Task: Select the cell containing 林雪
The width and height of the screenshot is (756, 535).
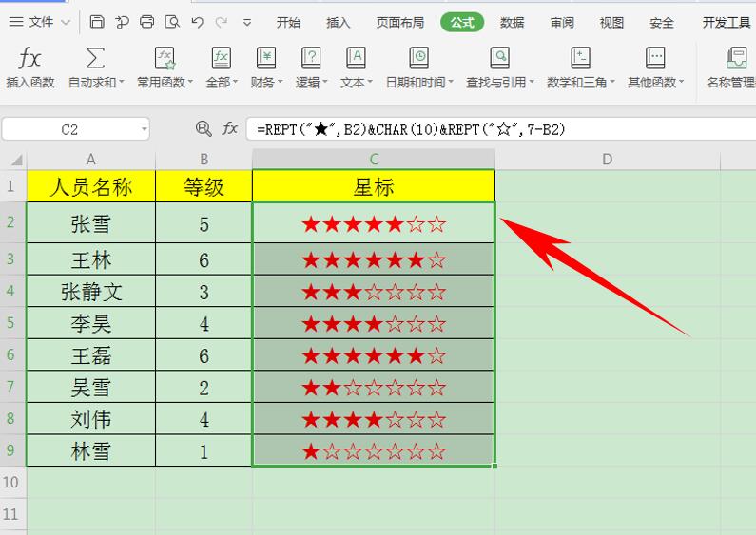Action: [91, 450]
